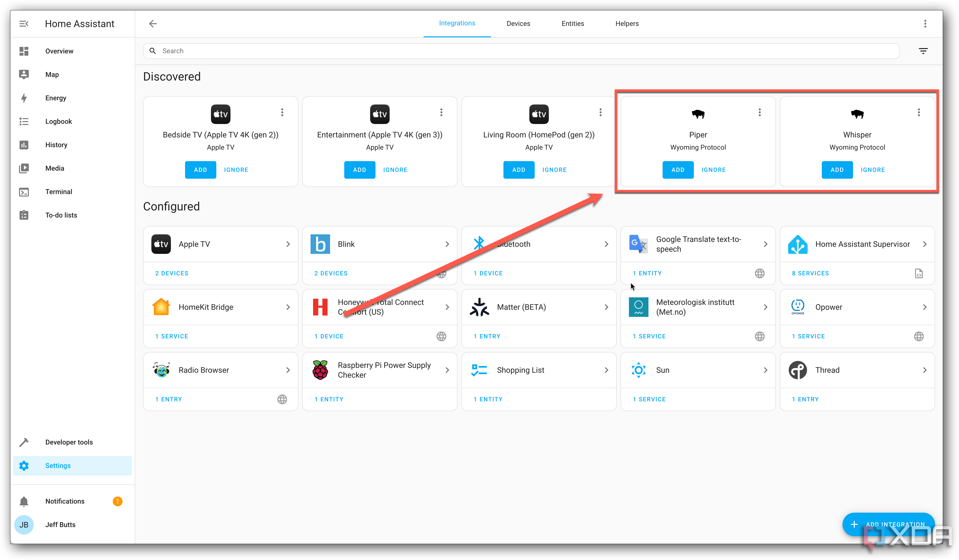
Task: Add the Entertainment Apple TV 4K
Action: pyautogui.click(x=359, y=170)
